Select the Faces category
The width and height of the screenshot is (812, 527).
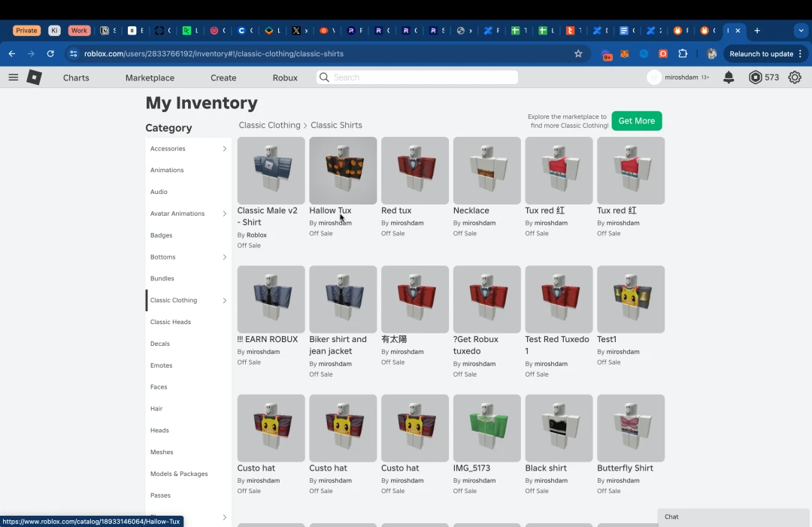pyautogui.click(x=159, y=387)
